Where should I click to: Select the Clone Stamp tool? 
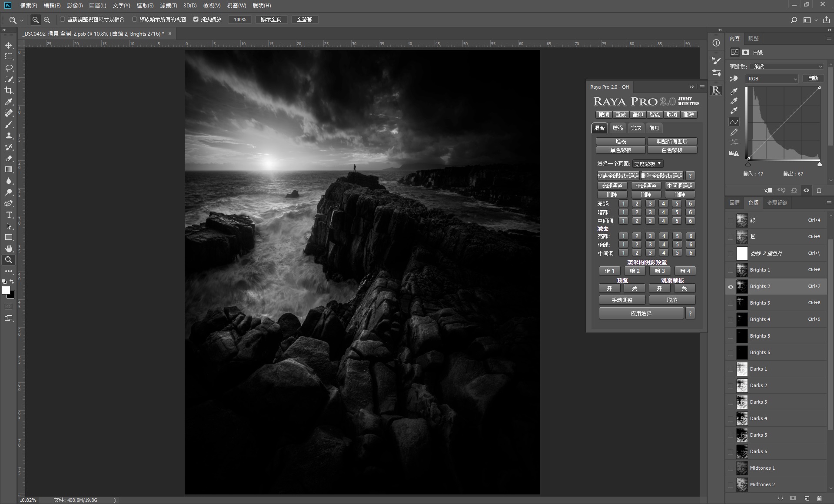click(9, 136)
